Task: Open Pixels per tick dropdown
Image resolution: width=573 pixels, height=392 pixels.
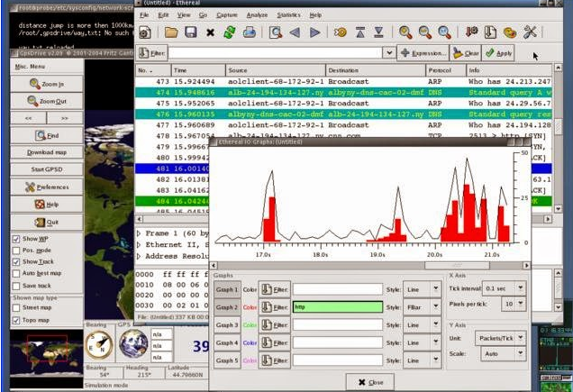Action: point(514,304)
